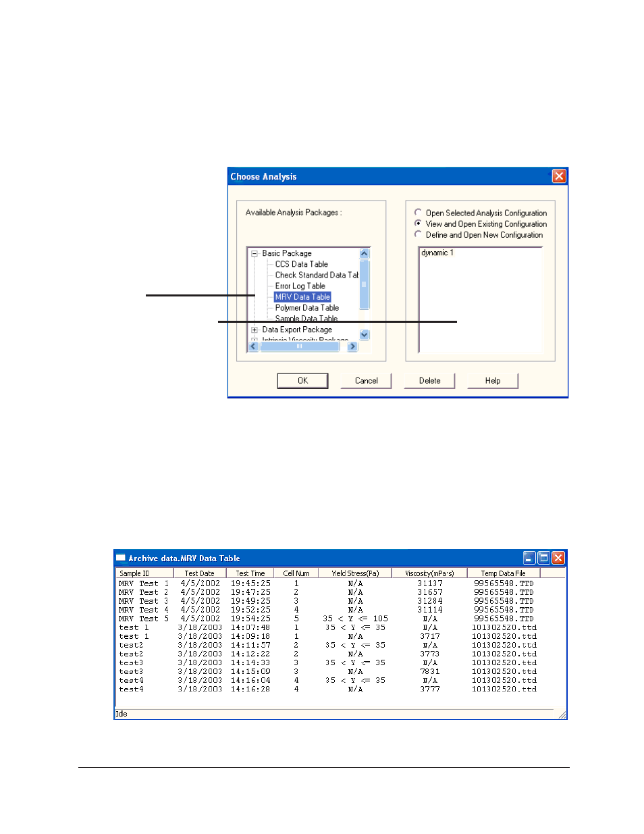Click the Test Date column header
The height and width of the screenshot is (834, 644).
(x=199, y=573)
